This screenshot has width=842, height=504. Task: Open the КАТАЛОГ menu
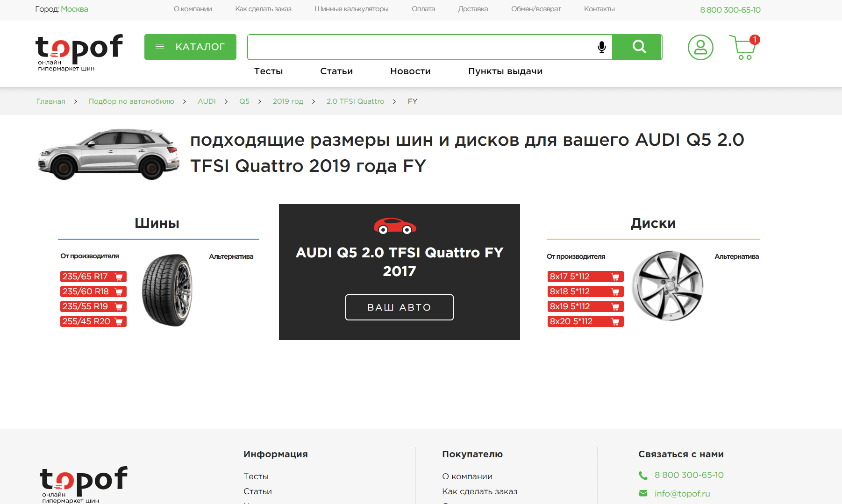tap(190, 47)
